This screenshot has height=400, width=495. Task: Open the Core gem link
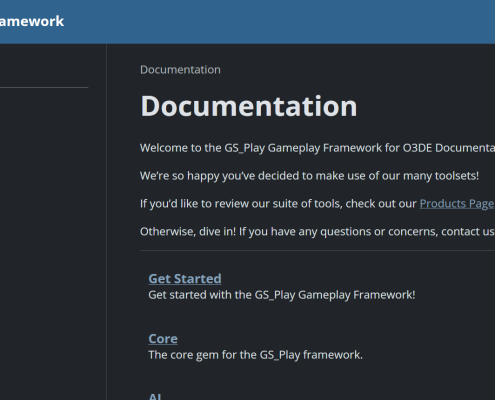(x=163, y=339)
